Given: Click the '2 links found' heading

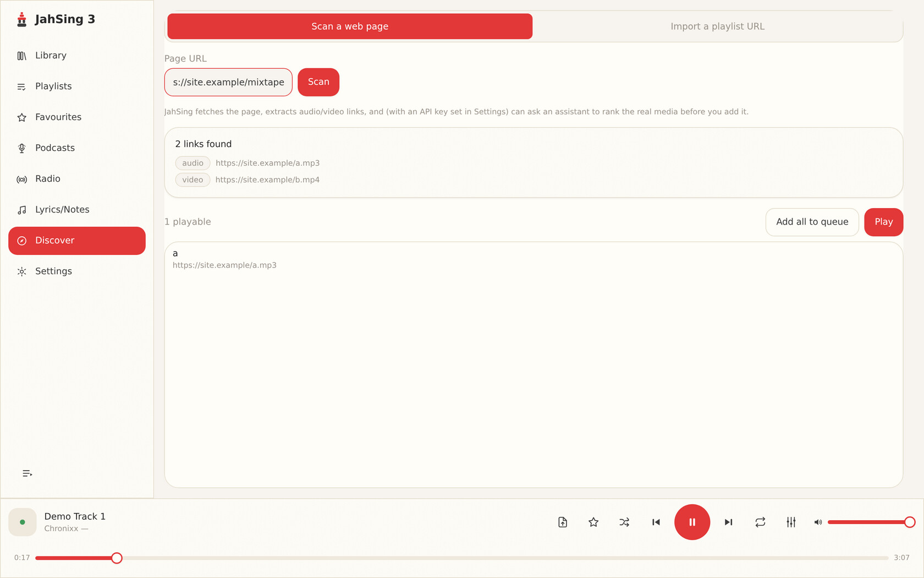Looking at the screenshot, I should (x=204, y=144).
